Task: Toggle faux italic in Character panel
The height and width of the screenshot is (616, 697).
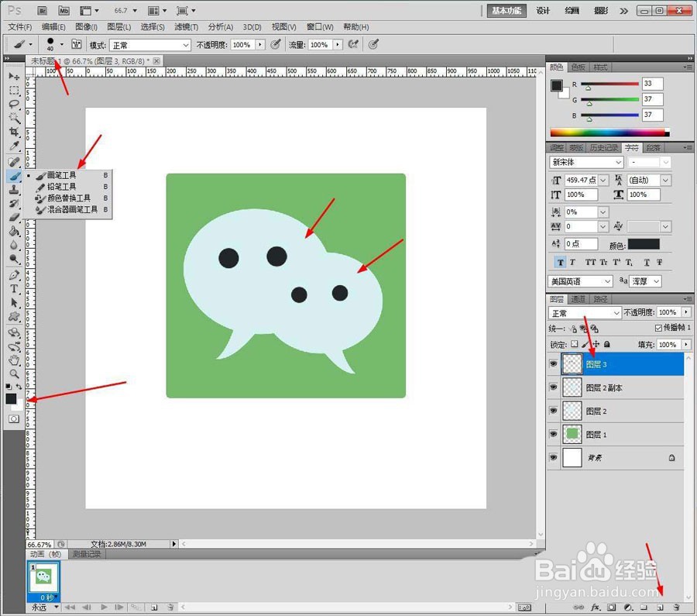Action: [572, 263]
